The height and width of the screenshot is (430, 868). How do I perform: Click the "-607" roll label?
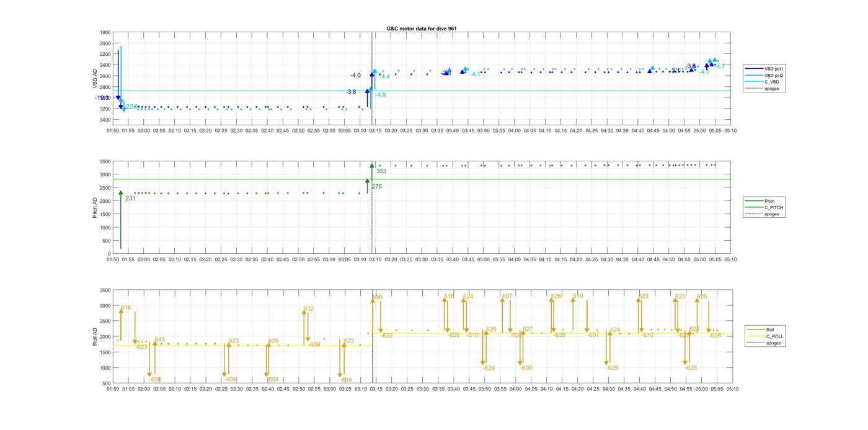(x=593, y=335)
